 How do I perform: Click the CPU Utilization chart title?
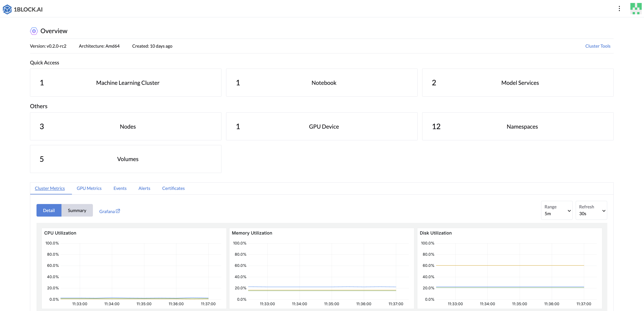(x=60, y=233)
